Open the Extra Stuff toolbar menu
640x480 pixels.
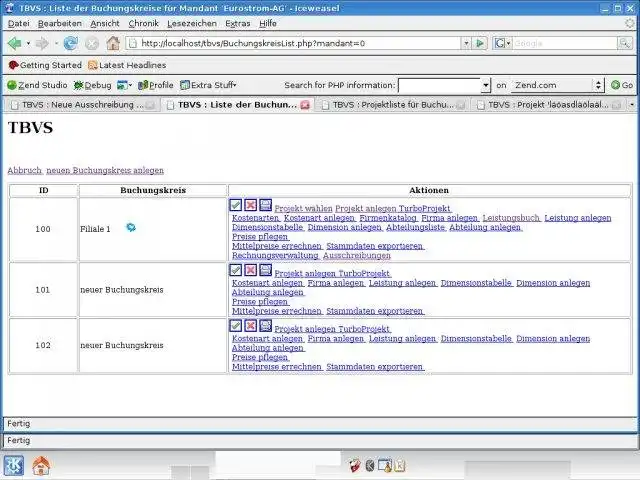(208, 85)
